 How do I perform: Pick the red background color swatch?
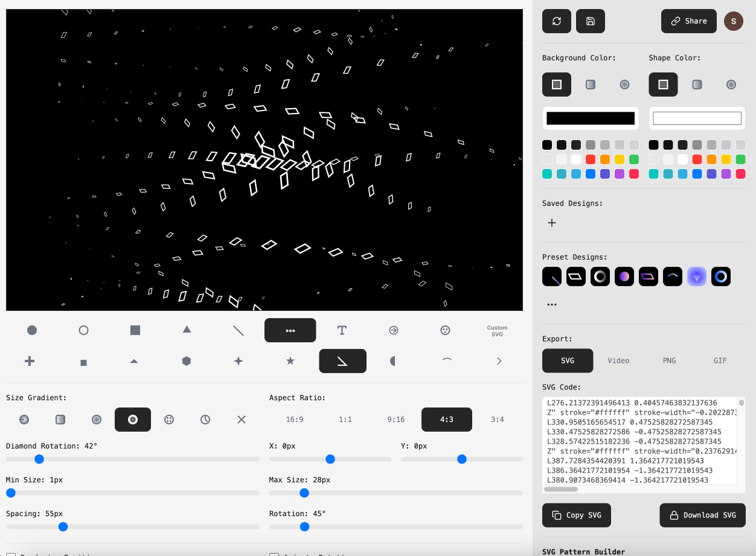point(591,159)
